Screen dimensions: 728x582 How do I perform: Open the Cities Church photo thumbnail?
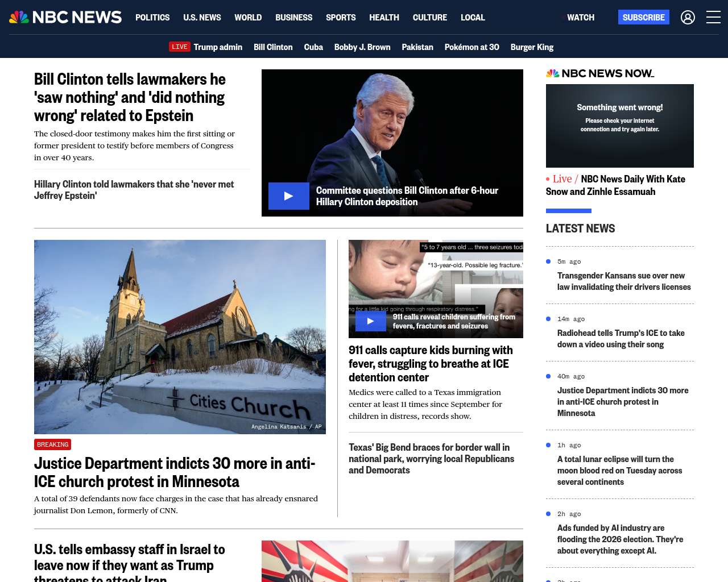coord(180,336)
